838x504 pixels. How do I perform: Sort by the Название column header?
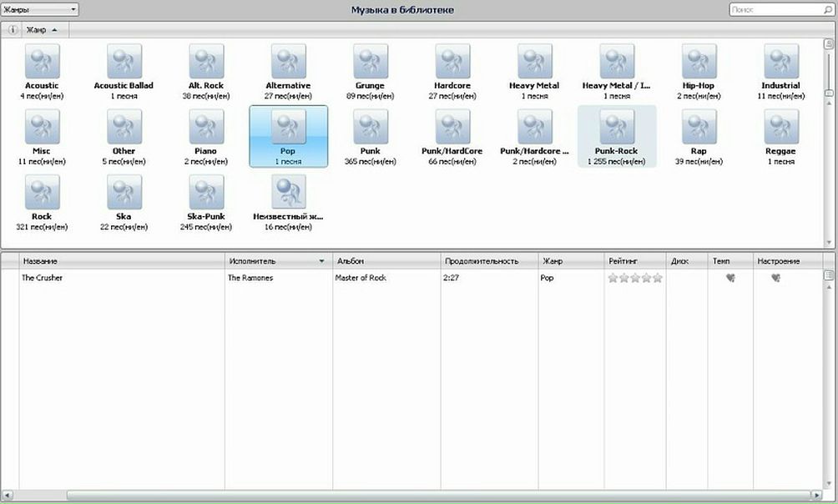121,261
